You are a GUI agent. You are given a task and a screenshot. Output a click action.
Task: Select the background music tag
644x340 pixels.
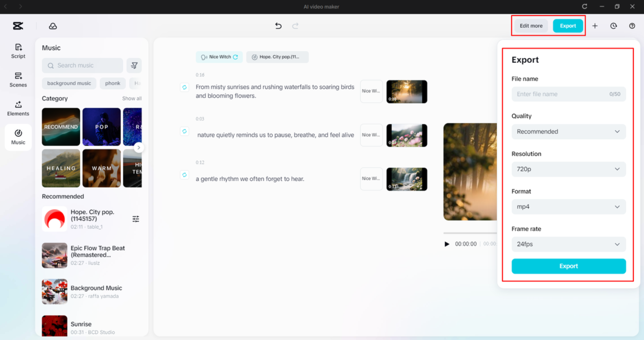[69, 83]
